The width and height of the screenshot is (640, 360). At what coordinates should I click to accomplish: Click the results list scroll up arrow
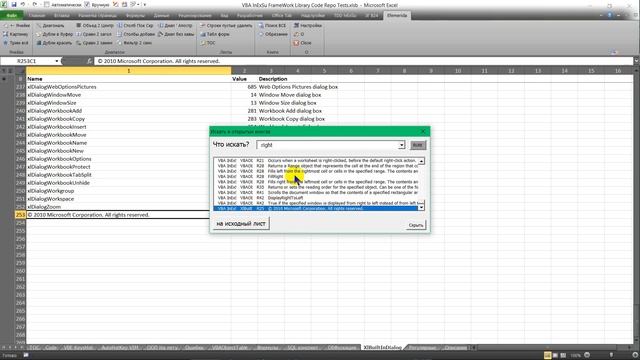point(421,161)
